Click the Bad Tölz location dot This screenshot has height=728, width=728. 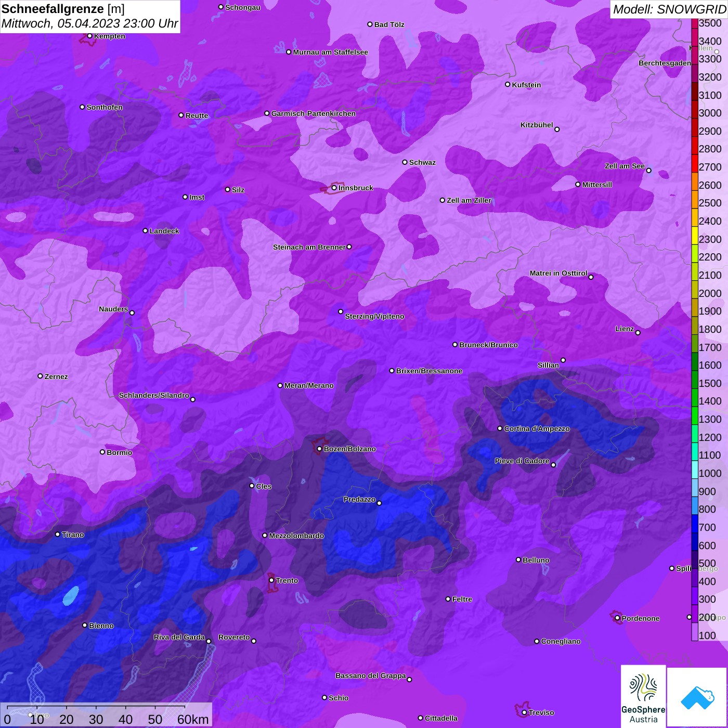pyautogui.click(x=370, y=24)
